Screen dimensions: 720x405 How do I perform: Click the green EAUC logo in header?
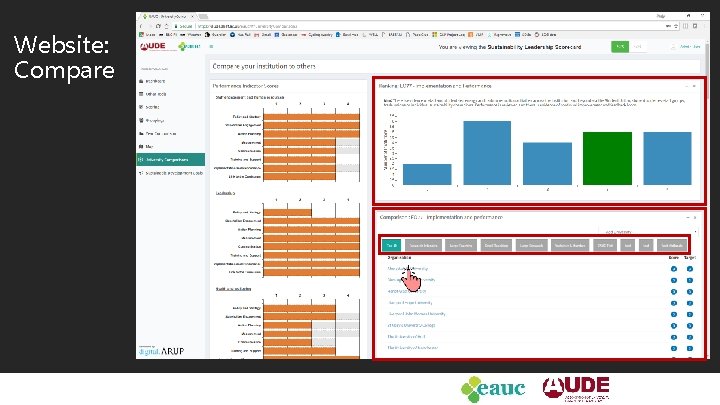(x=189, y=46)
